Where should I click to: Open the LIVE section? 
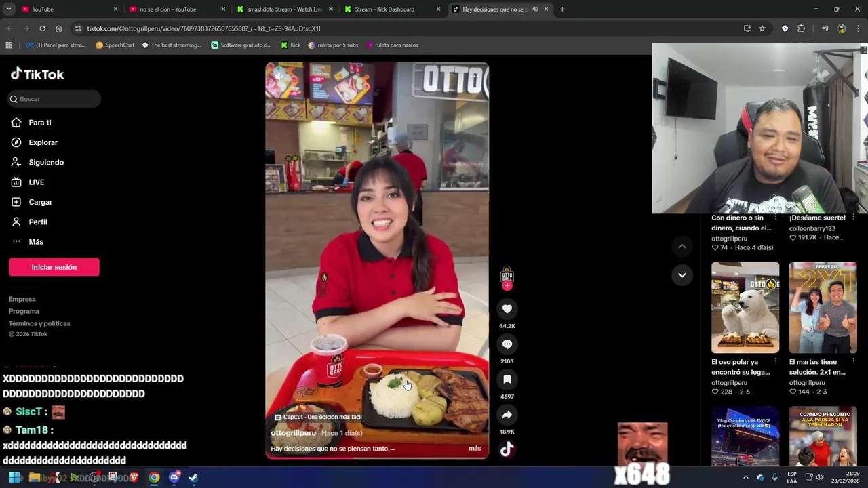[x=36, y=182]
